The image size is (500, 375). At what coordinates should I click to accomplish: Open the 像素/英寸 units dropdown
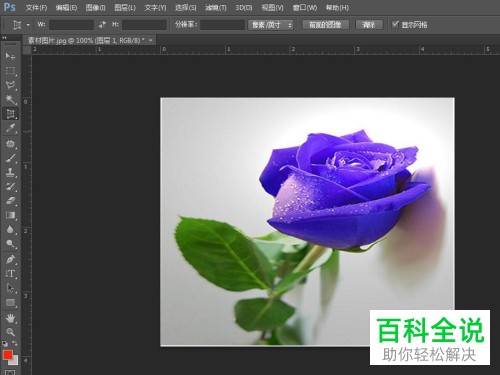tap(270, 25)
